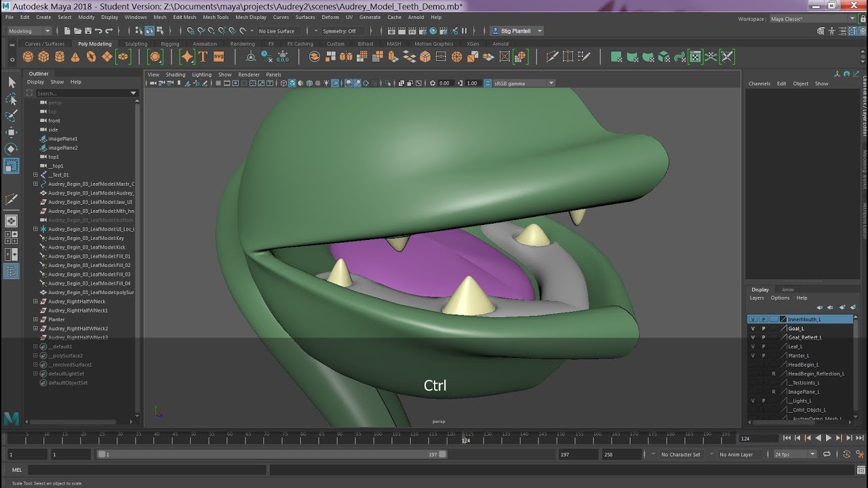Viewport: 868px width, 488px height.
Task: Switch to the Anim layer tab
Action: click(787, 289)
